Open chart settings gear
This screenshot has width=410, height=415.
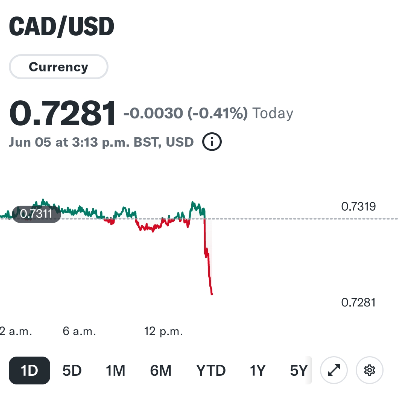369,370
